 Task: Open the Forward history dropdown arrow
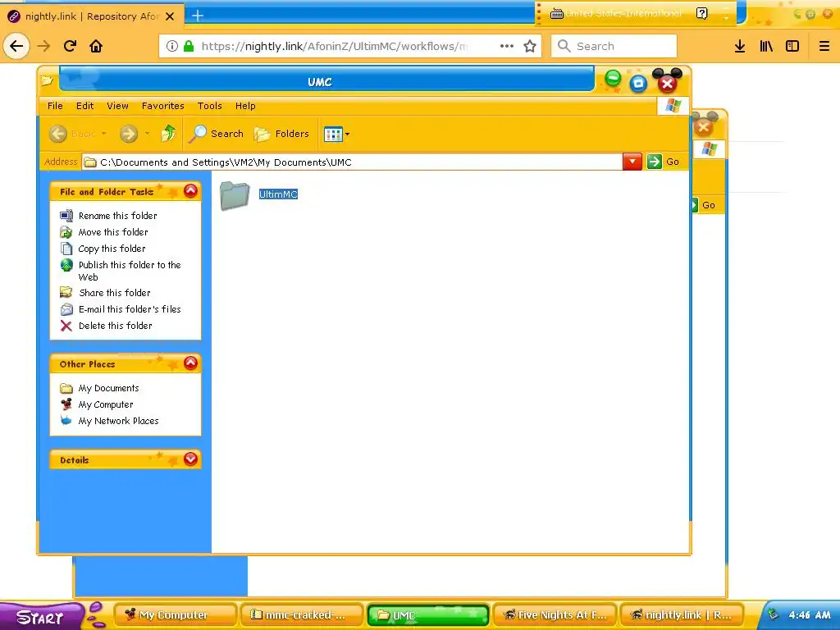point(147,134)
